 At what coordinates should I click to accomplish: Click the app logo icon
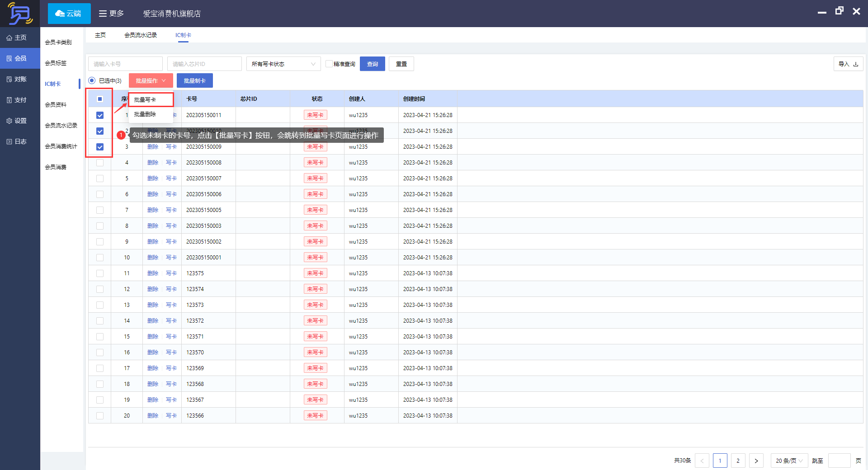tap(20, 14)
